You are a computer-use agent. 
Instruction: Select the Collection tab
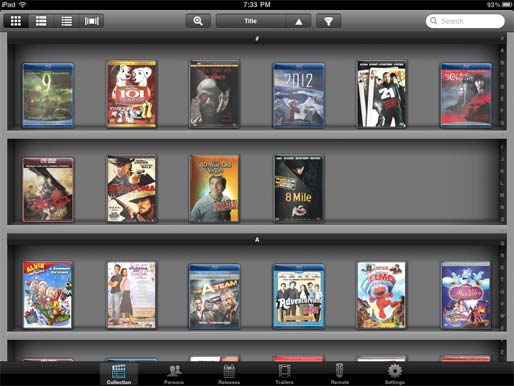point(119,374)
